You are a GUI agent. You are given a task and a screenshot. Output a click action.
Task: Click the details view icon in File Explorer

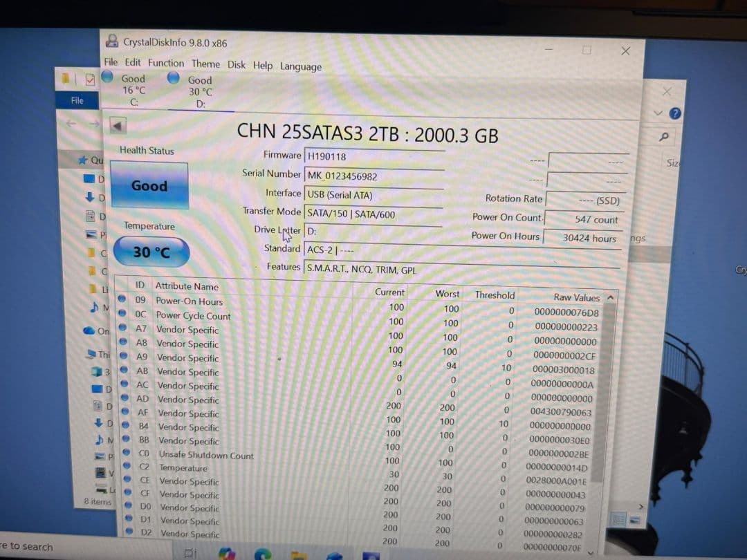pyautogui.click(x=618, y=519)
